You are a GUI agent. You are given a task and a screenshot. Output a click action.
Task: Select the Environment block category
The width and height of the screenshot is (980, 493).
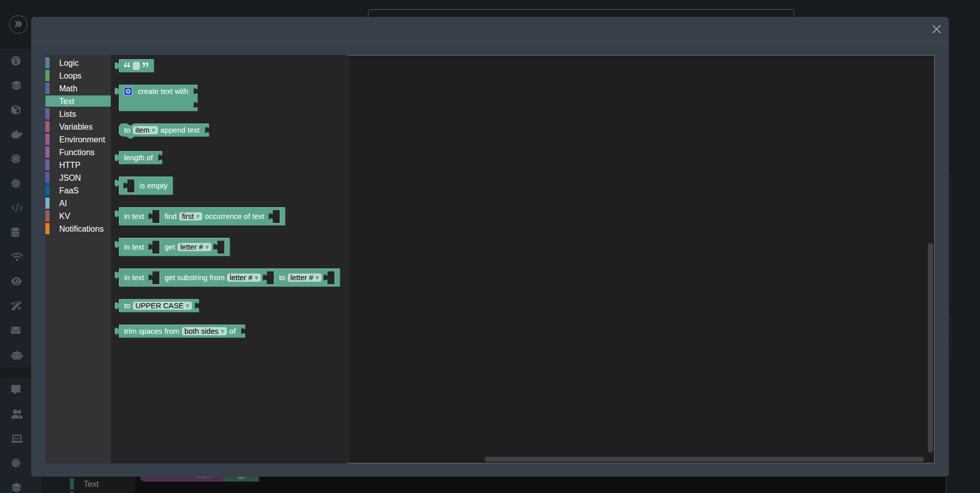click(78, 139)
